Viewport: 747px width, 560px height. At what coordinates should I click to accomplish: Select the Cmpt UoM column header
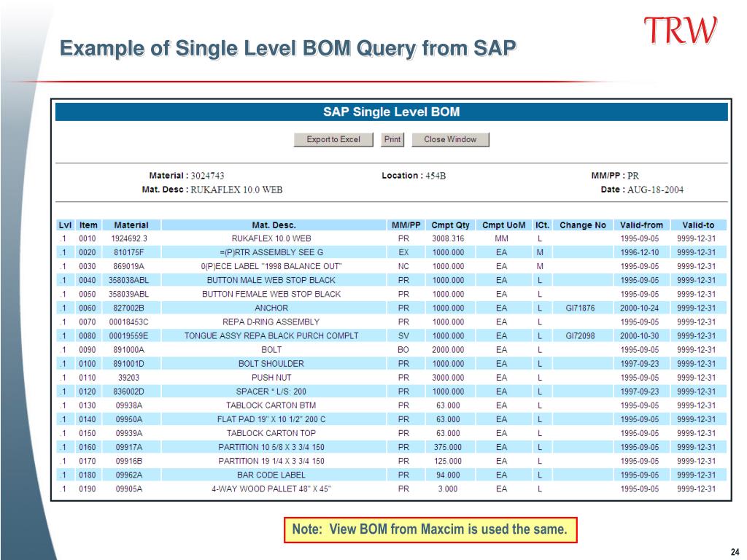pos(503,225)
